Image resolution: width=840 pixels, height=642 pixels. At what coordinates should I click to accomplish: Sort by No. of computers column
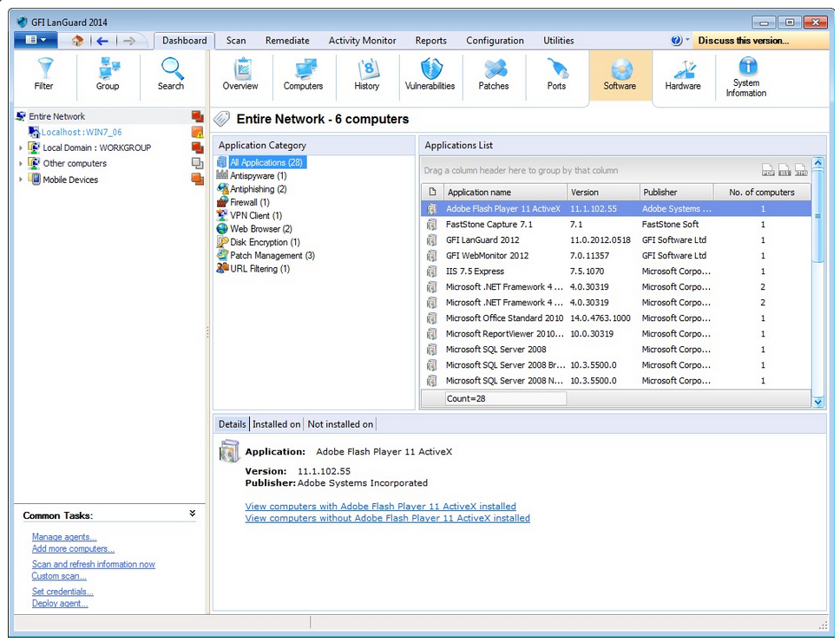click(x=762, y=193)
